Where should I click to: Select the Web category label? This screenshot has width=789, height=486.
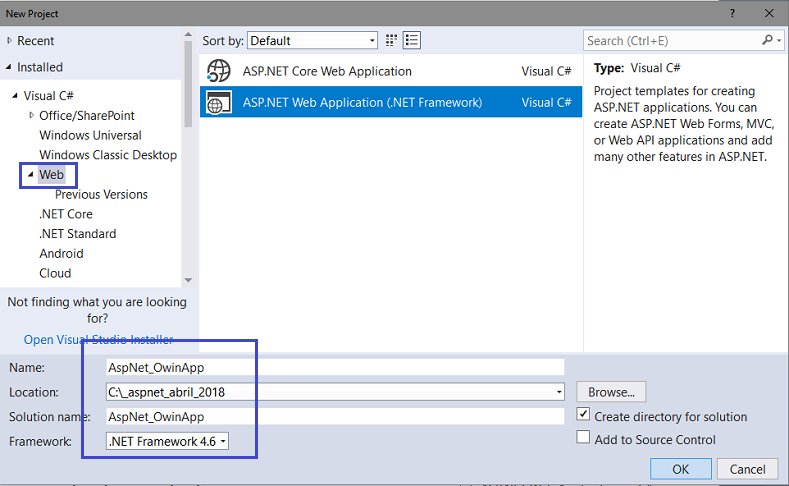[51, 175]
